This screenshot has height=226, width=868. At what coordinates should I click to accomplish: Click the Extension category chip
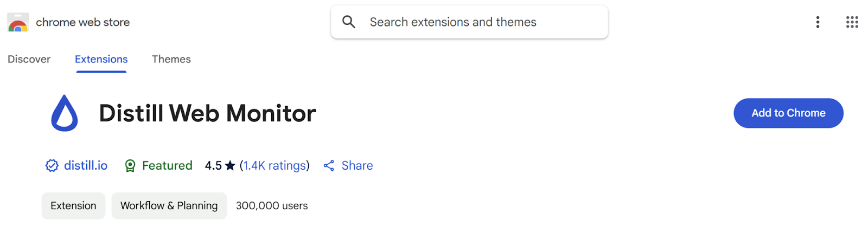point(73,206)
